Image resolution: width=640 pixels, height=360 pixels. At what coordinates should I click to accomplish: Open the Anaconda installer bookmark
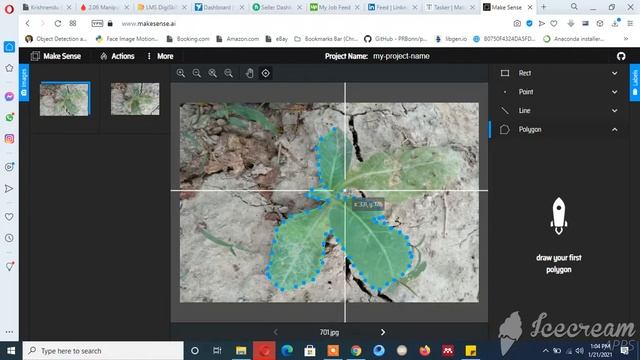click(x=574, y=39)
